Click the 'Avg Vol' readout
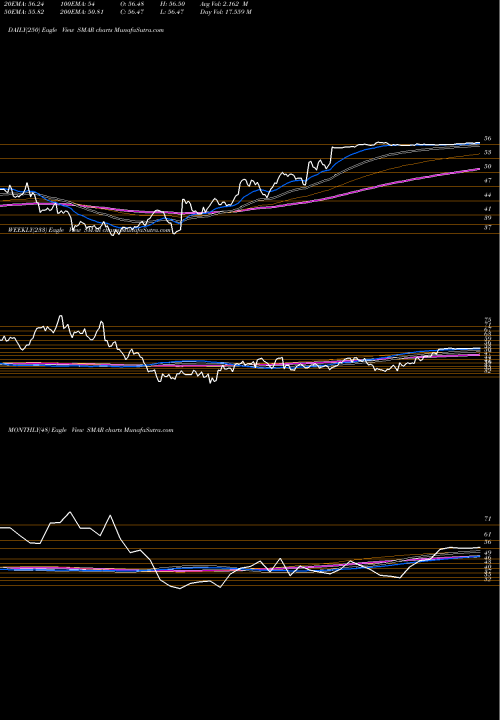 click(x=224, y=4)
